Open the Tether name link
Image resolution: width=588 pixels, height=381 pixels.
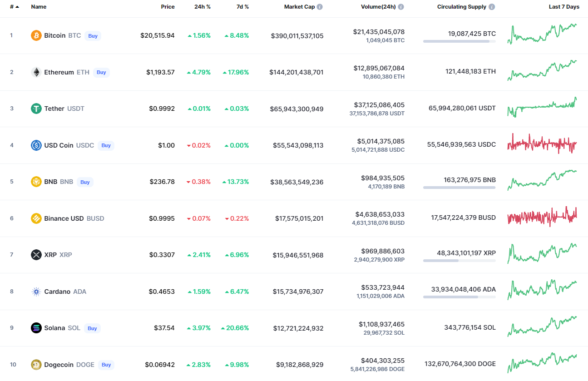tap(54, 109)
